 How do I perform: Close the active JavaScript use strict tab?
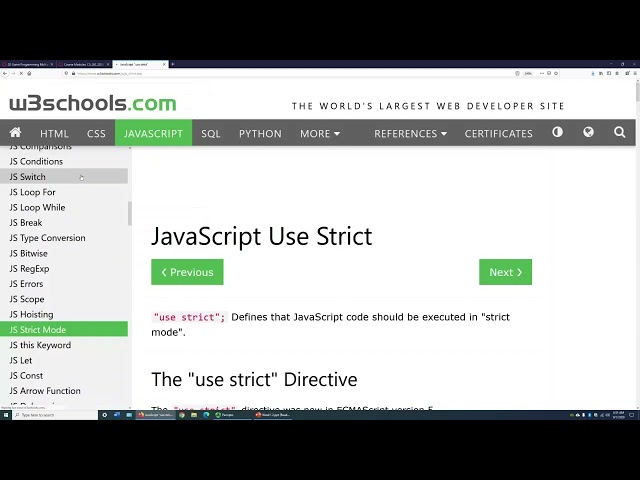click(164, 64)
